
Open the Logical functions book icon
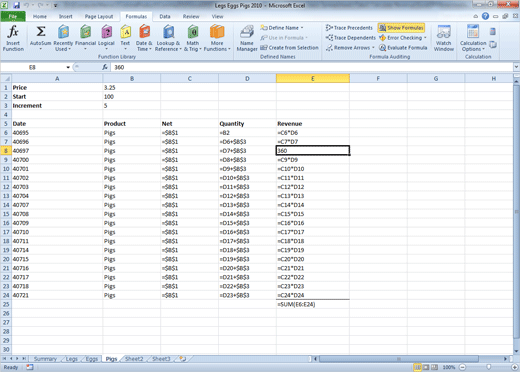point(106,32)
